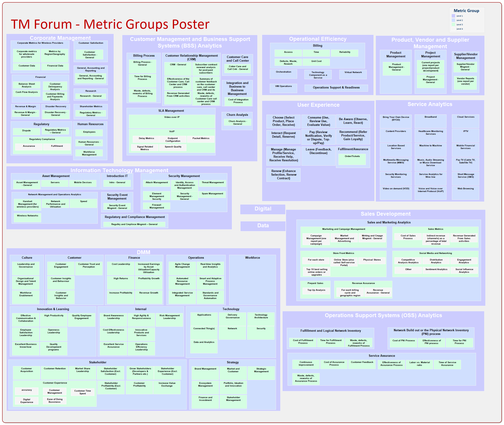Select the 'Research - General' box
This screenshot has width=504, height=425.
[x=91, y=96]
